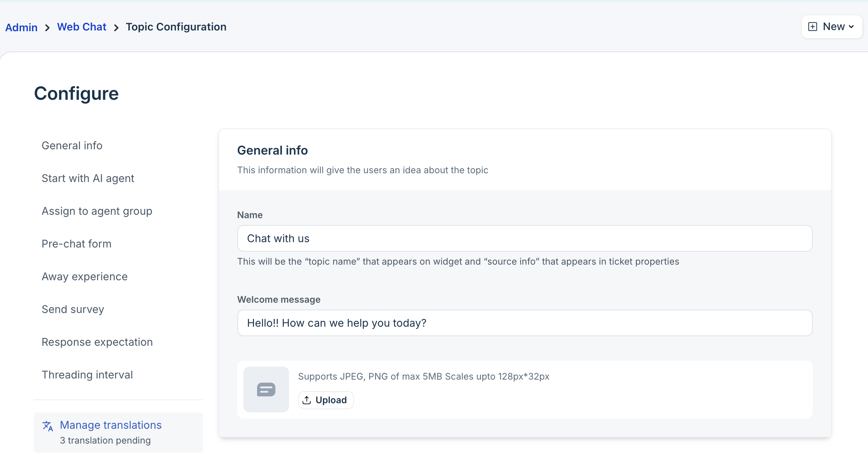
Task: Open Assign to agent group section
Action: [97, 211]
